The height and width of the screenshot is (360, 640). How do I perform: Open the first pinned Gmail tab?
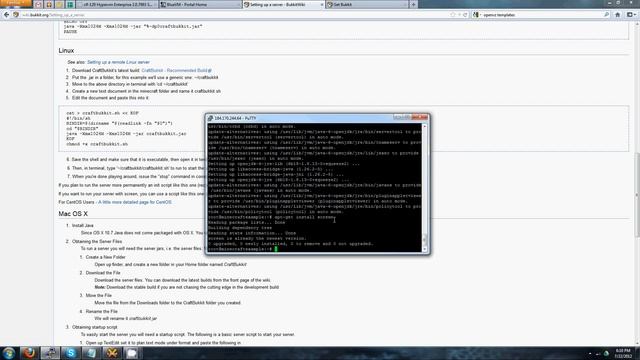point(38,4)
